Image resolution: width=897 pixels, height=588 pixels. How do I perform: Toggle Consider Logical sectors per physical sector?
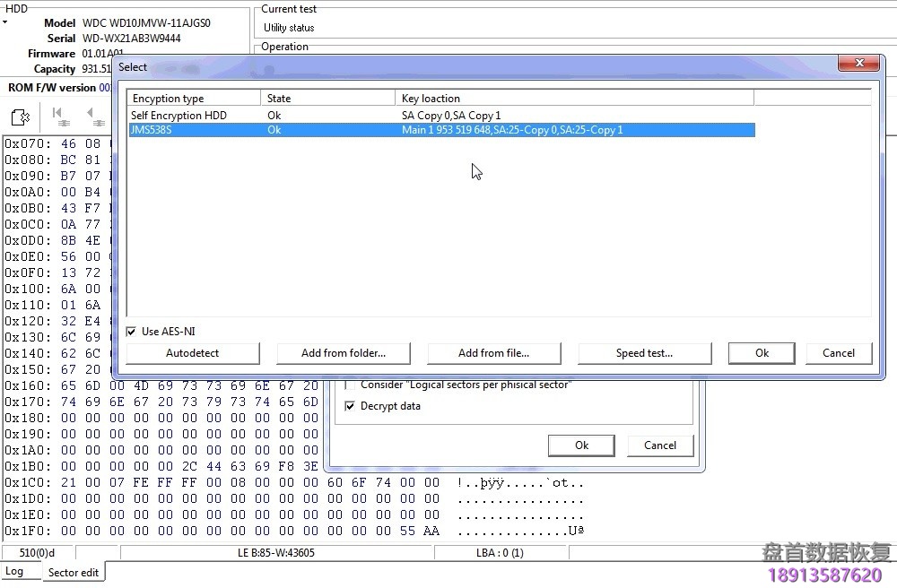pyautogui.click(x=349, y=385)
